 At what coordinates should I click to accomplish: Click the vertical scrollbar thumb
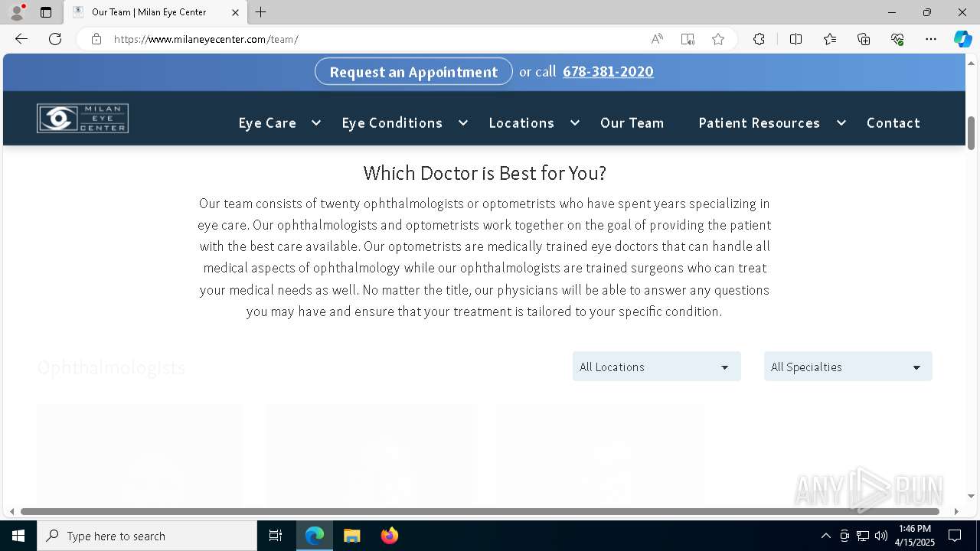[x=971, y=133]
